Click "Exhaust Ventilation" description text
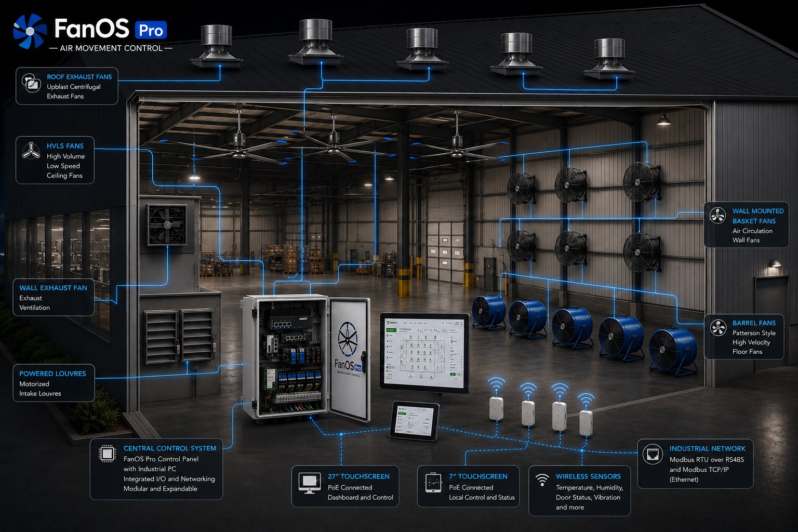The image size is (798, 532). point(34,303)
